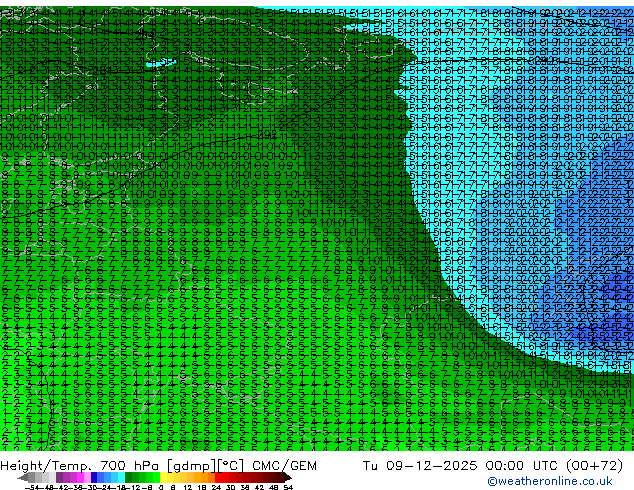Click the dark green -12 °C swatch in the legend

(x=129, y=477)
